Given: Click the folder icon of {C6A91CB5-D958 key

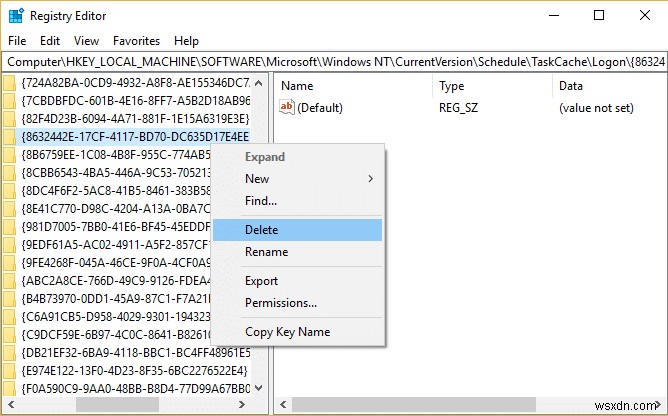Looking at the screenshot, I should [x=9, y=317].
